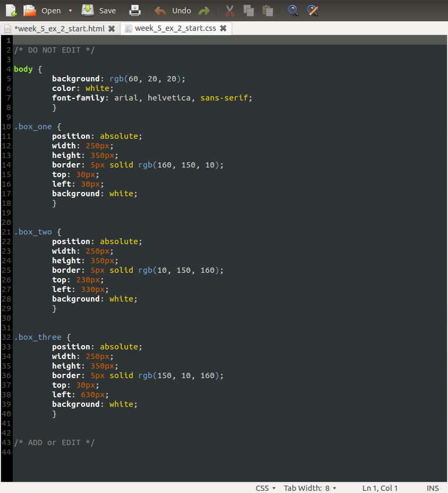Paste from clipboard using the toolbar icon
Image resolution: width=448 pixels, height=493 pixels.
click(x=267, y=10)
